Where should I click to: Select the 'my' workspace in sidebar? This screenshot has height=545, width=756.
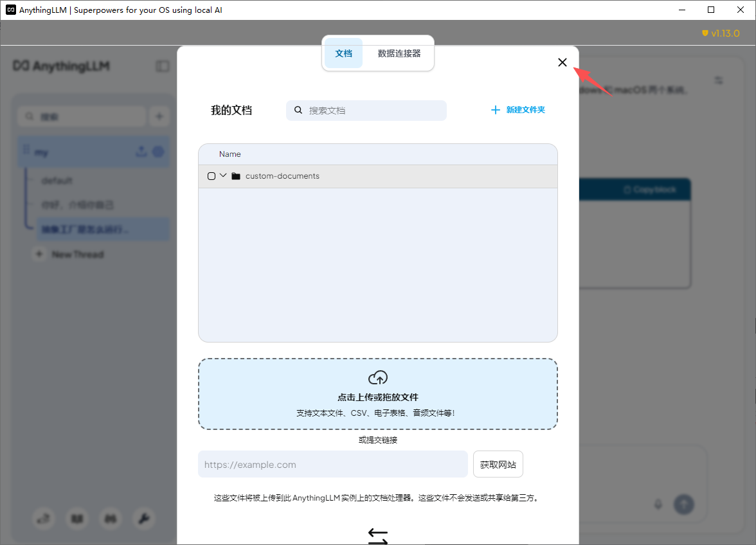click(94, 152)
